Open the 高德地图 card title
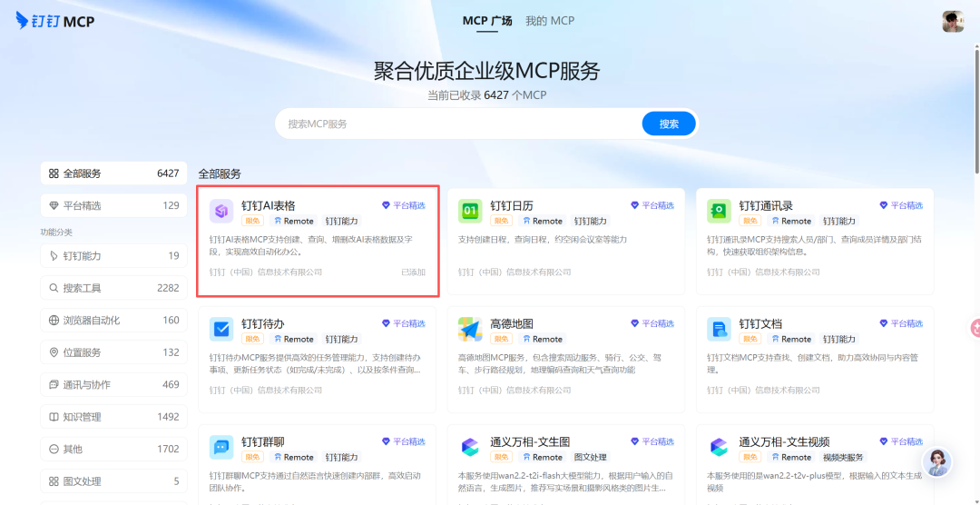Viewport: 980px width, 505px height. tap(511, 323)
